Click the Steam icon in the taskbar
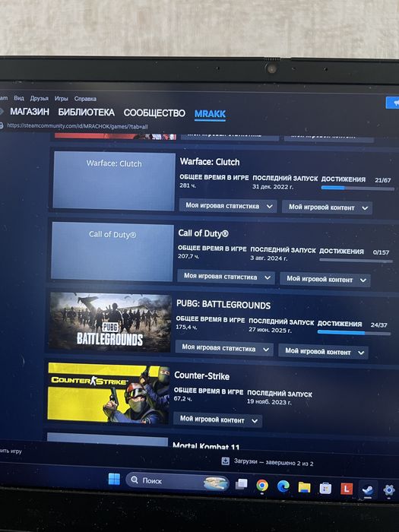Viewport: 399px width, 532px height. pos(367,490)
